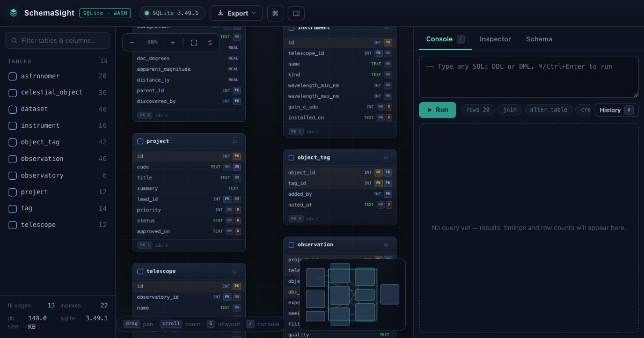
Task: Zoom in the canvas with the plus icon
Action: pos(173,42)
